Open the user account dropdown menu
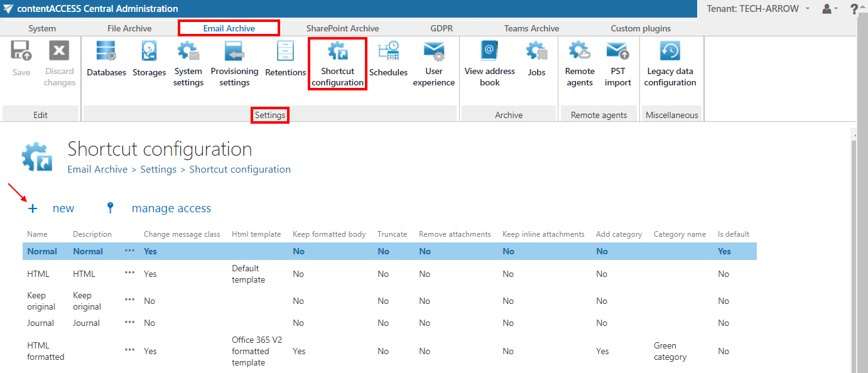 (x=830, y=9)
